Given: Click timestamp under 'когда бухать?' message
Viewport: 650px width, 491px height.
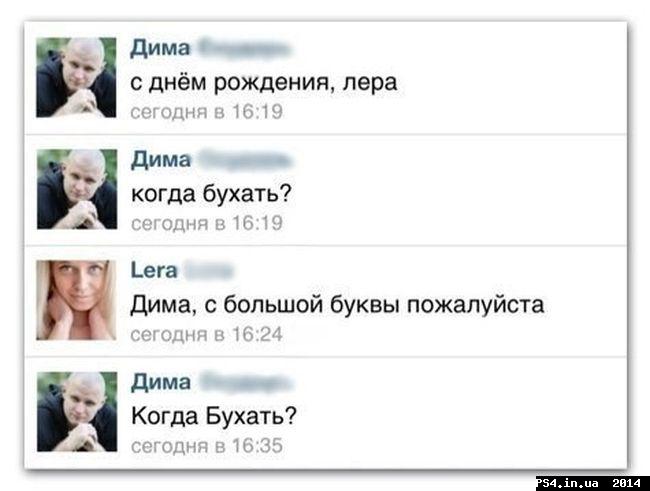Looking at the screenshot, I should 207,224.
